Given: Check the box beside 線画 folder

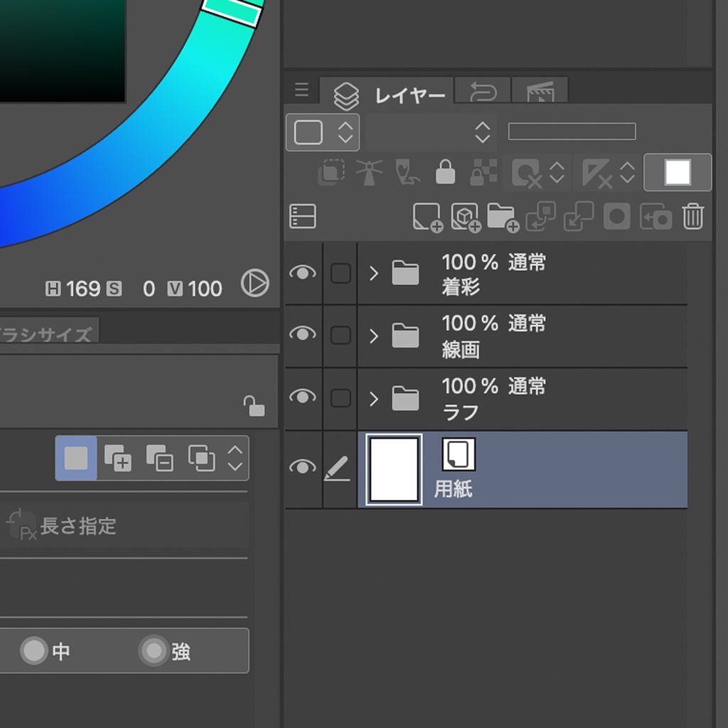Looking at the screenshot, I should point(341,335).
